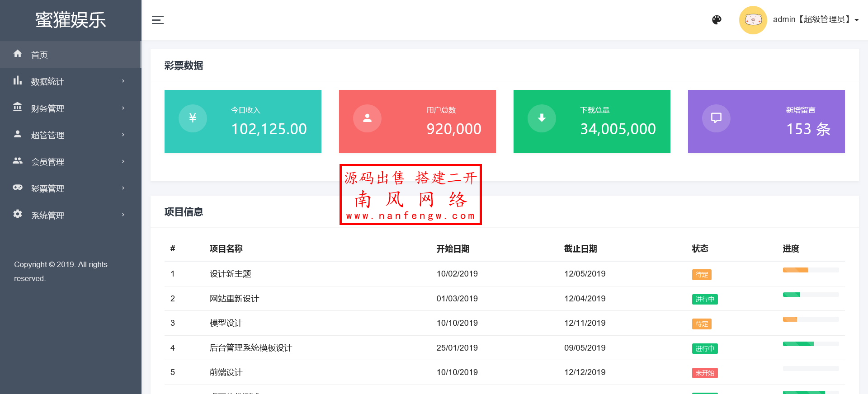The height and width of the screenshot is (394, 868).
Task: Click the user icon on 用户总数 card
Action: point(367,118)
